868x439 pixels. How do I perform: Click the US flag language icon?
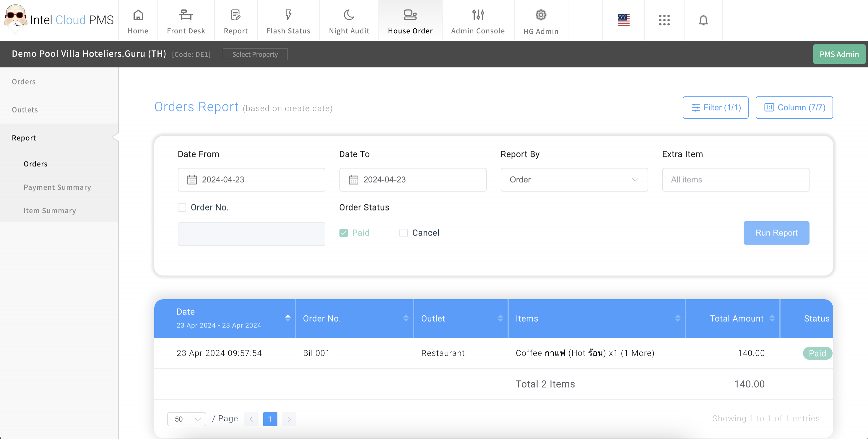[623, 20]
